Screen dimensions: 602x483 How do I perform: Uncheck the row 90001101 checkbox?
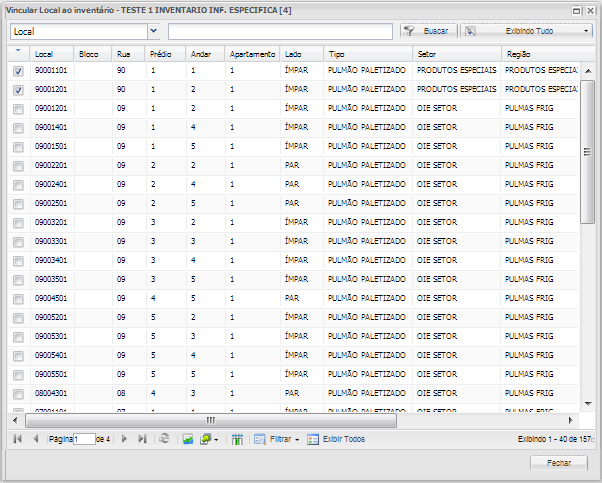pos(18,71)
